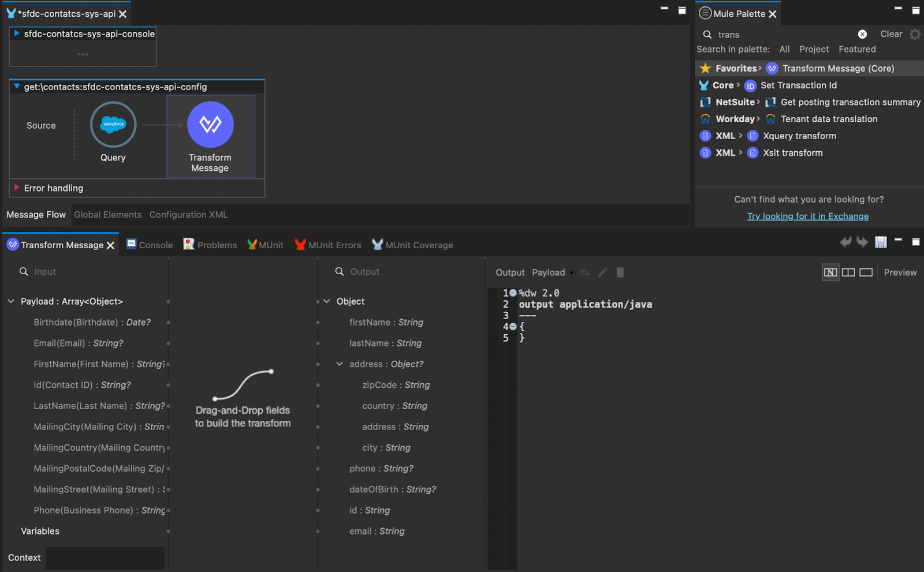Close the Transform Message view tab

(110, 245)
